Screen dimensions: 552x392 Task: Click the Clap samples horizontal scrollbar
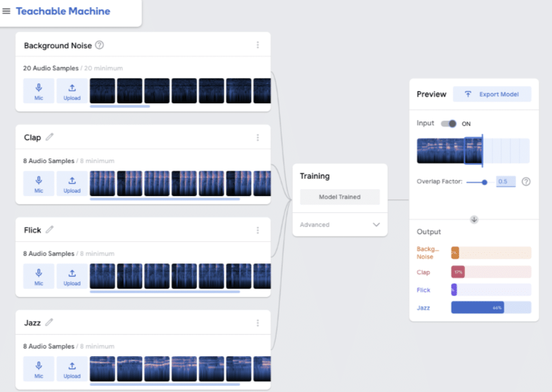[165, 199]
